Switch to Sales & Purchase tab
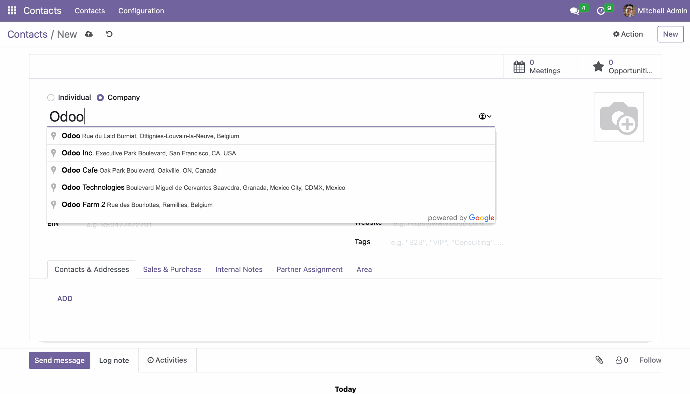 pos(172,269)
